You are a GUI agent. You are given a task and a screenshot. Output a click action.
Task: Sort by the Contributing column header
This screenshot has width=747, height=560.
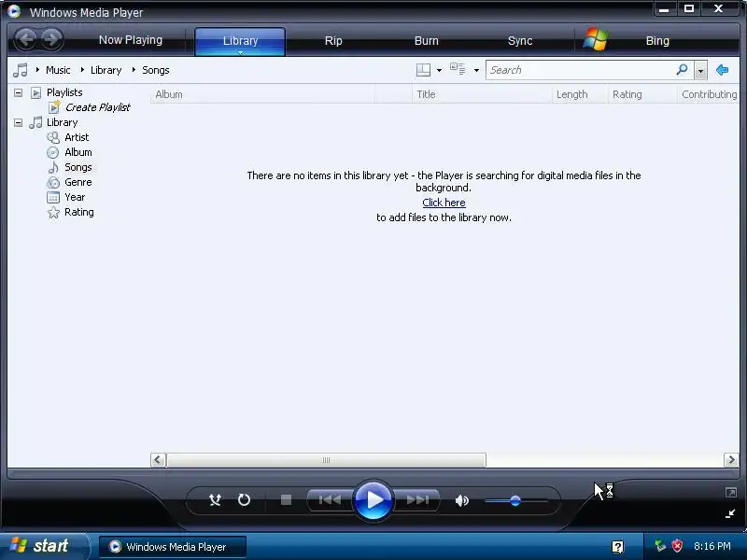[709, 94]
